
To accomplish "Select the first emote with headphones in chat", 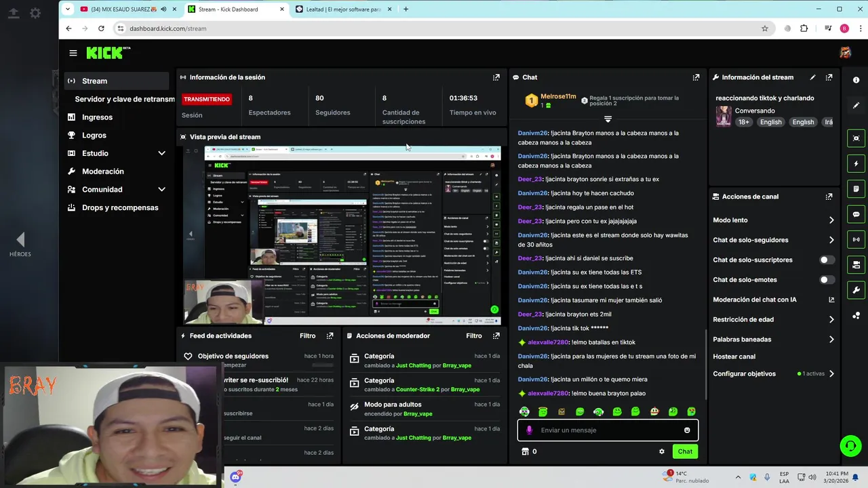I will pos(524,411).
